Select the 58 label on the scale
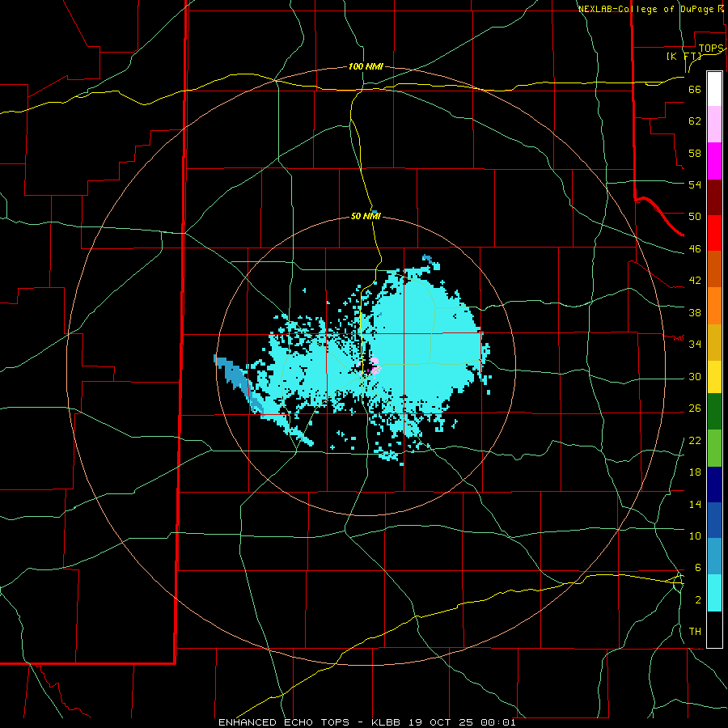The height and width of the screenshot is (728, 728). (x=695, y=153)
